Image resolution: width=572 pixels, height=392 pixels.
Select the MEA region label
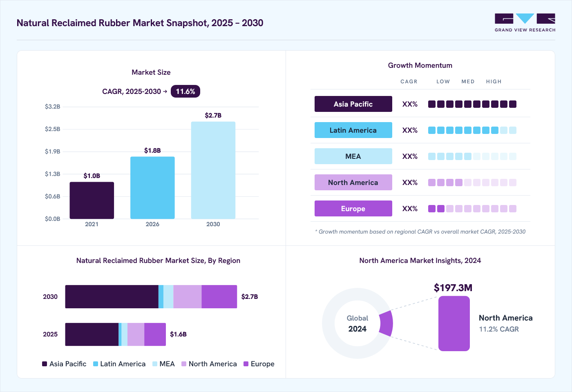tap(353, 156)
